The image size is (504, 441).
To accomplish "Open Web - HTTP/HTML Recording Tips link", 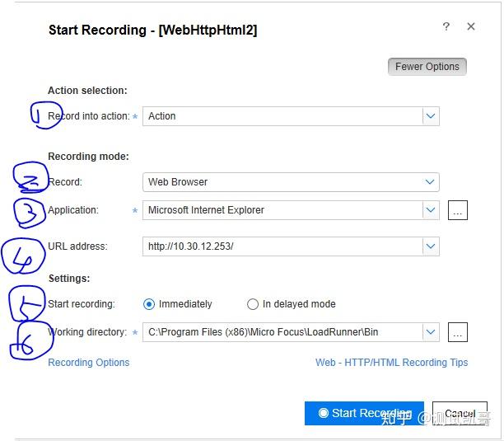I will (391, 362).
